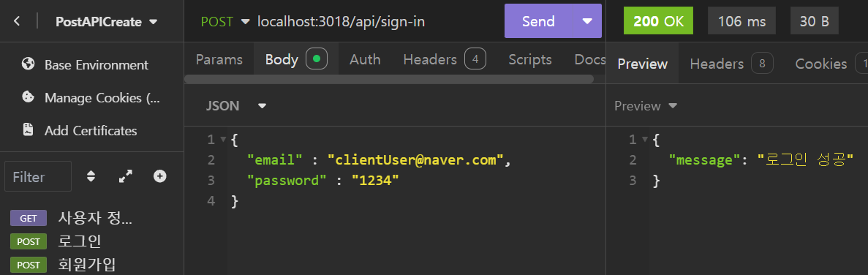Click the Add Certificates file icon
The height and width of the screenshot is (275, 868).
tap(28, 130)
